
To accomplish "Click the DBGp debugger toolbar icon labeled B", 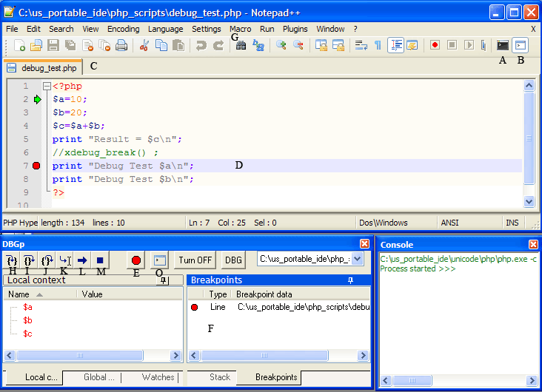I will click(521, 45).
